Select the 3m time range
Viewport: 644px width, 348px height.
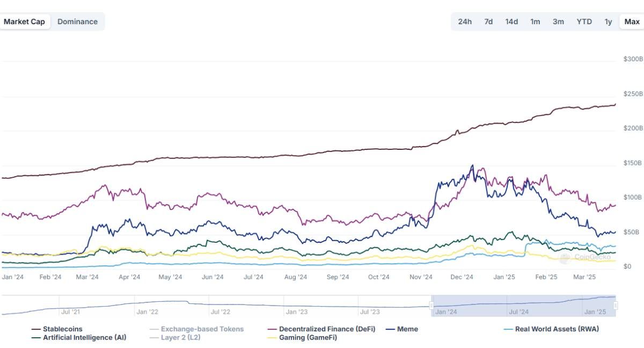558,21
